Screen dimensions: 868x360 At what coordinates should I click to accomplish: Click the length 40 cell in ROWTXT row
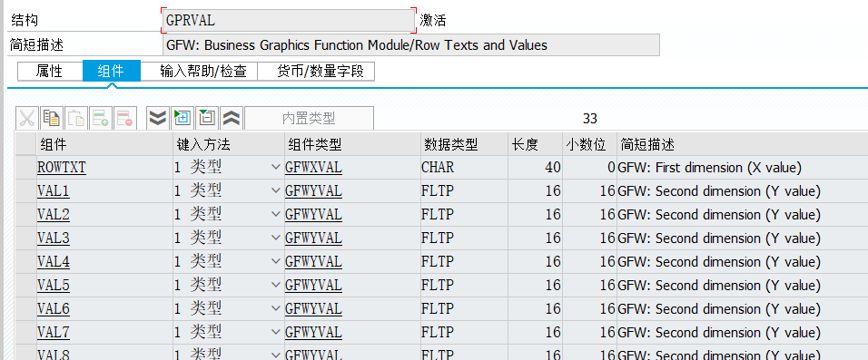[535, 168]
